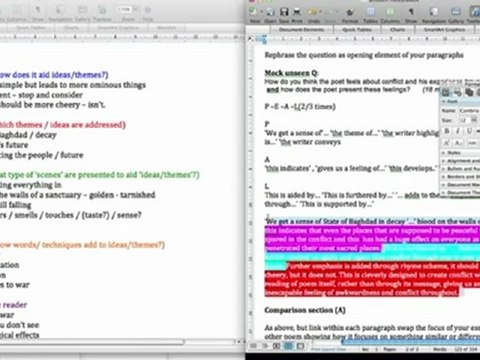480x360 pixels.
Task: Toggle Italic in the Formatting Palette
Action: (458, 131)
